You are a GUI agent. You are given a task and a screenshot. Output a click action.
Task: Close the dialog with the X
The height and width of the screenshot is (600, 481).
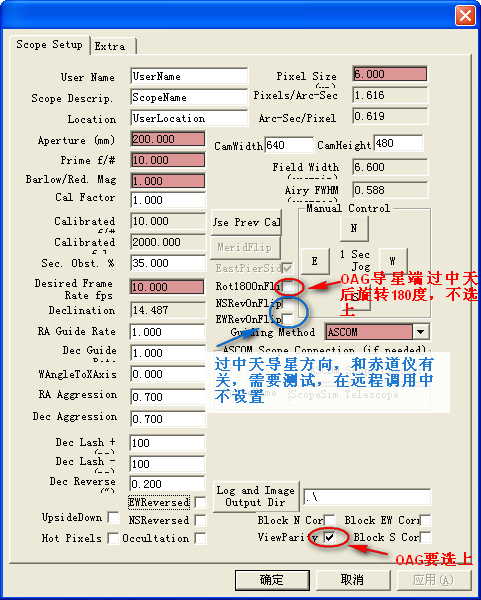tap(465, 16)
